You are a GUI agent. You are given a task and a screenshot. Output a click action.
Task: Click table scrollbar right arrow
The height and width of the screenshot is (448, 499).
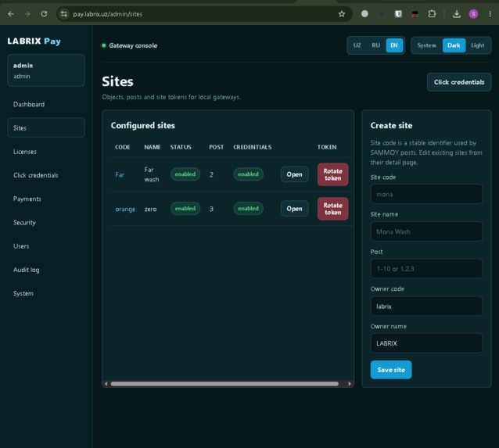click(350, 384)
